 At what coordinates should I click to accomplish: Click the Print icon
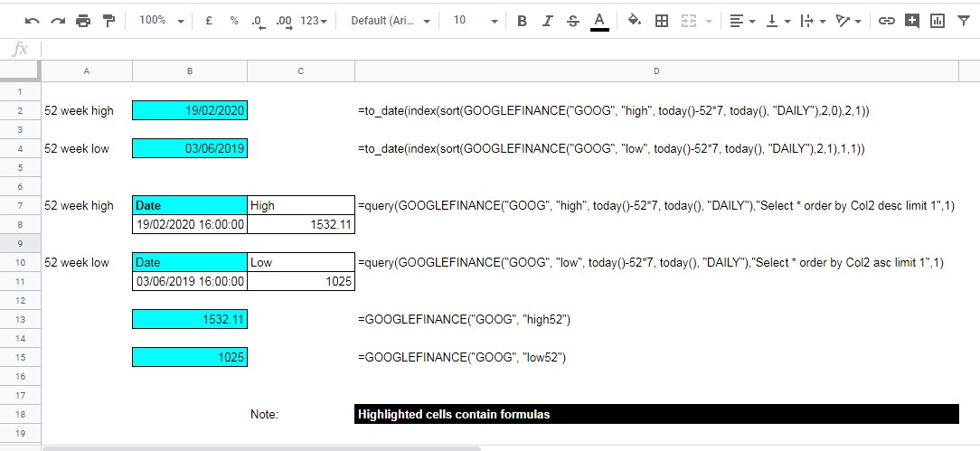coord(83,21)
